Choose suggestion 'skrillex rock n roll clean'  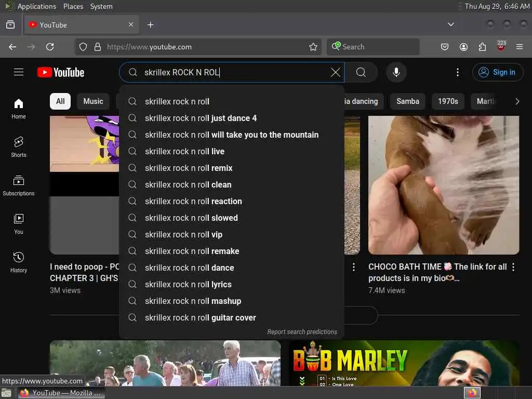point(232,184)
